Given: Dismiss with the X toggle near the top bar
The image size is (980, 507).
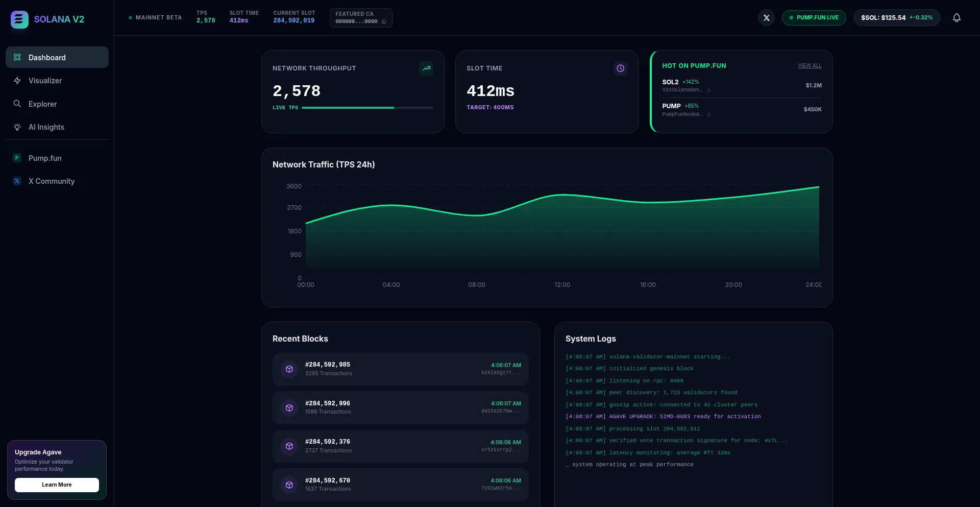Looking at the screenshot, I should [x=766, y=17].
